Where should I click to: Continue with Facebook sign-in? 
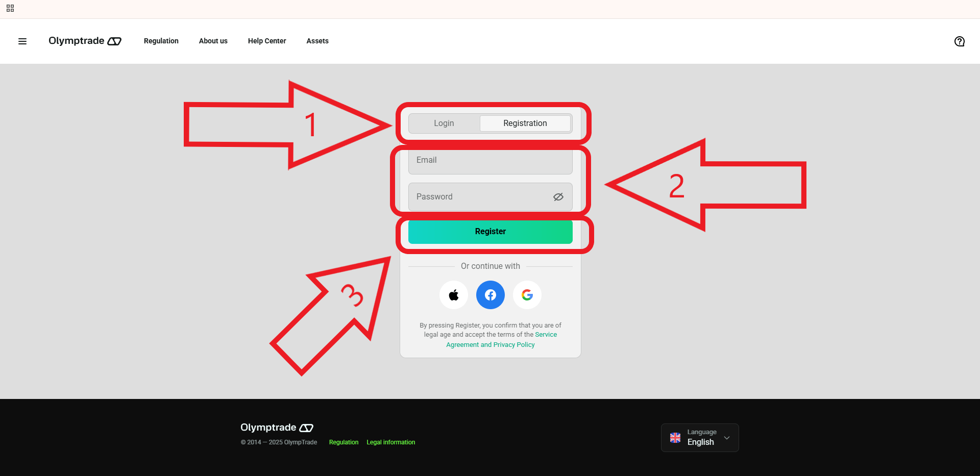tap(491, 295)
